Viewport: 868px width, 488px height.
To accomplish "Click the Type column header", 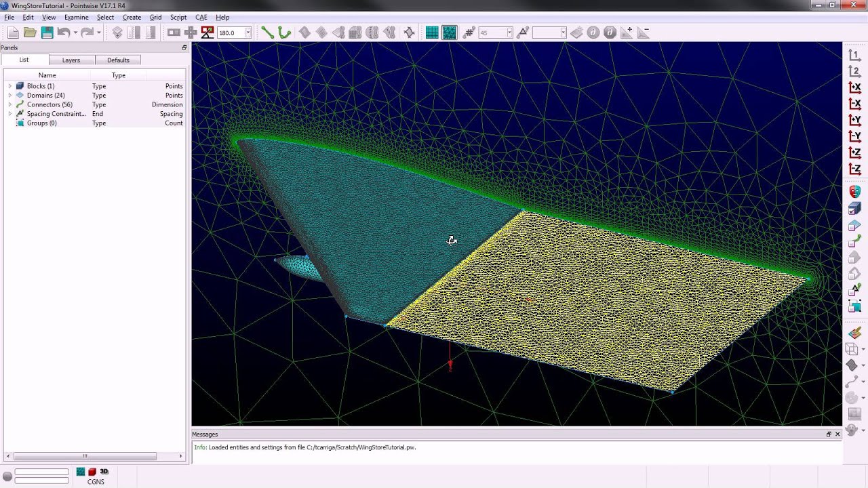I will click(119, 75).
